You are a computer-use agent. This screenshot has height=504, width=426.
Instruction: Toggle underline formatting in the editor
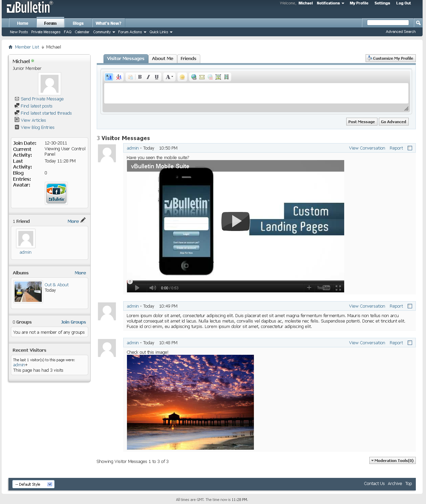point(156,77)
